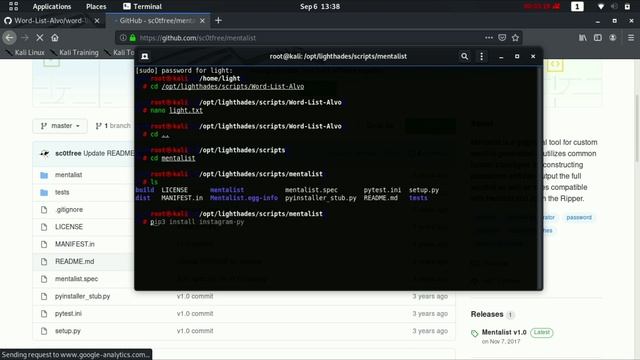Click the site information icon in the address bar
The image size is (640, 360).
pos(123,38)
